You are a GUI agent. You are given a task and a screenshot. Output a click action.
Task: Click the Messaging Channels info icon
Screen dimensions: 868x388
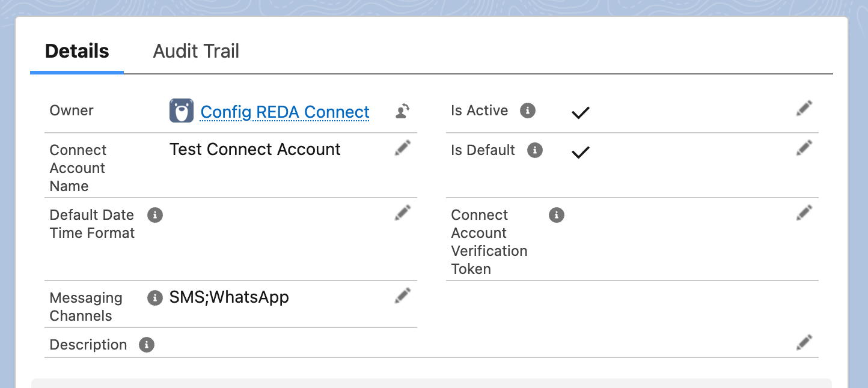coord(155,298)
